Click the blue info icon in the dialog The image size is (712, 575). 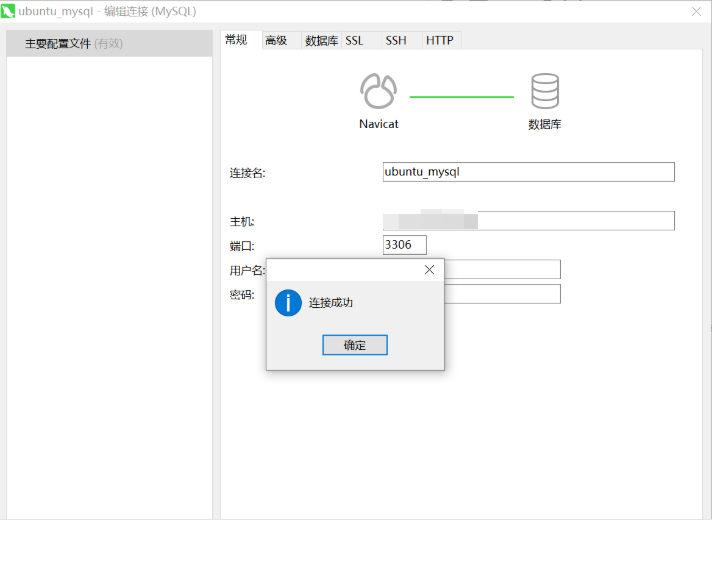click(x=288, y=303)
